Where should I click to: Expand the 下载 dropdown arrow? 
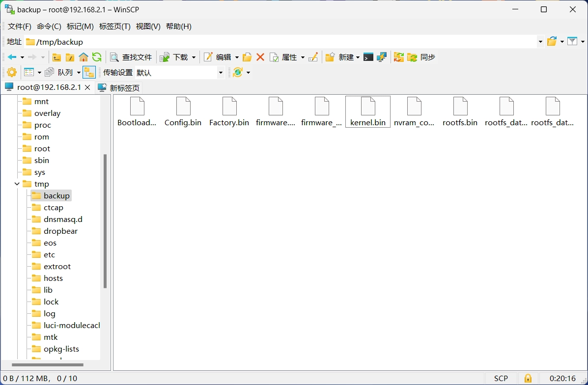[194, 57]
